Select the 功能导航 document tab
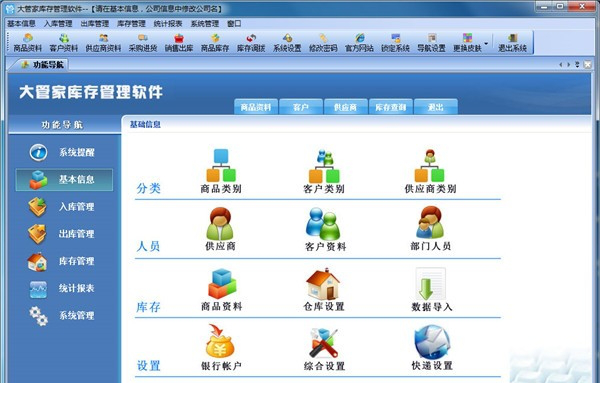 [42, 65]
